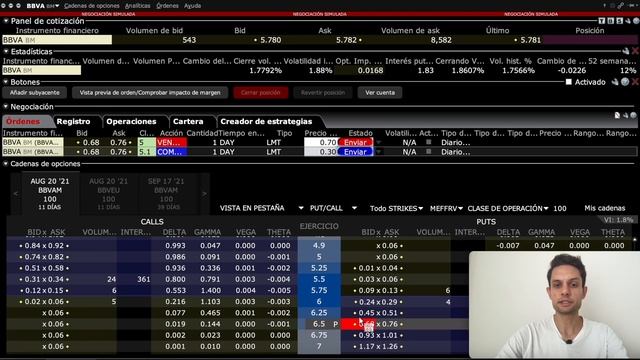Collapse the Estadísticas section
Screen dimensions: 640x360
6,51
